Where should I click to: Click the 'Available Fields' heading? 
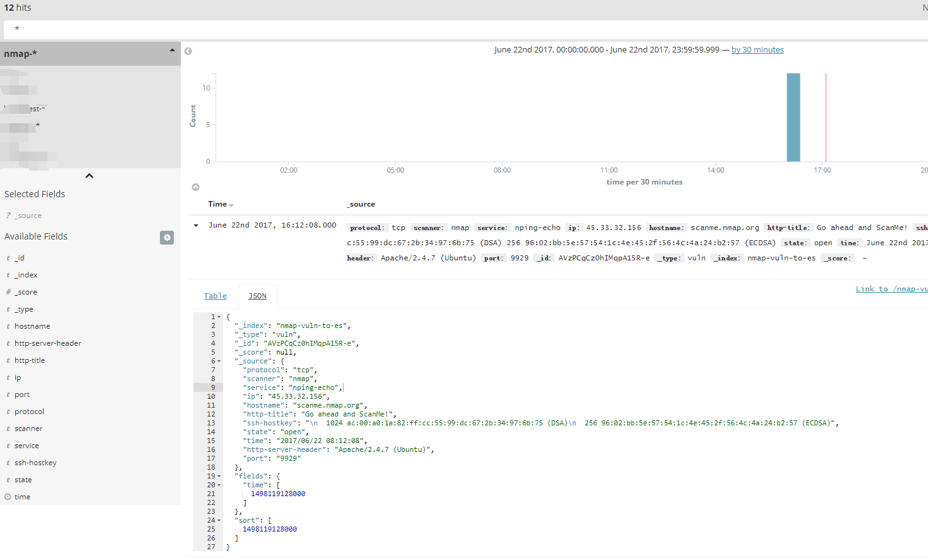point(36,236)
